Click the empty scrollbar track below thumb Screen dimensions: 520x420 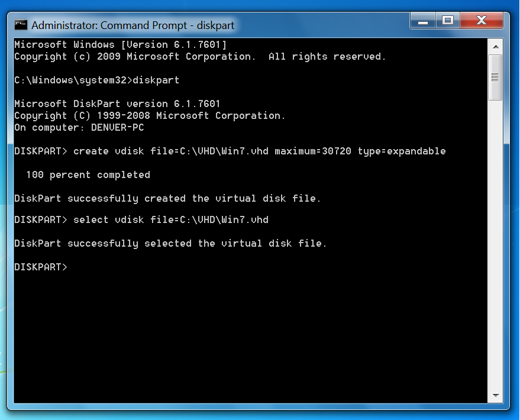click(x=496, y=244)
